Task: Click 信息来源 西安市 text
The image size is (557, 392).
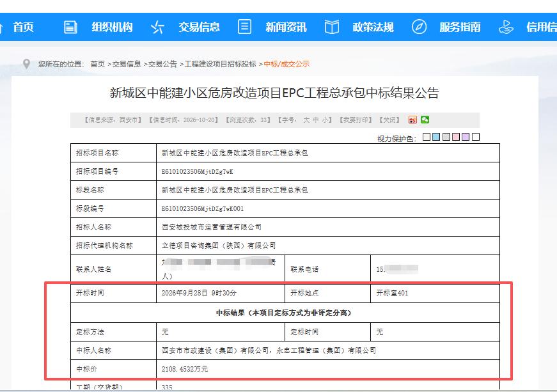Action: (x=113, y=120)
